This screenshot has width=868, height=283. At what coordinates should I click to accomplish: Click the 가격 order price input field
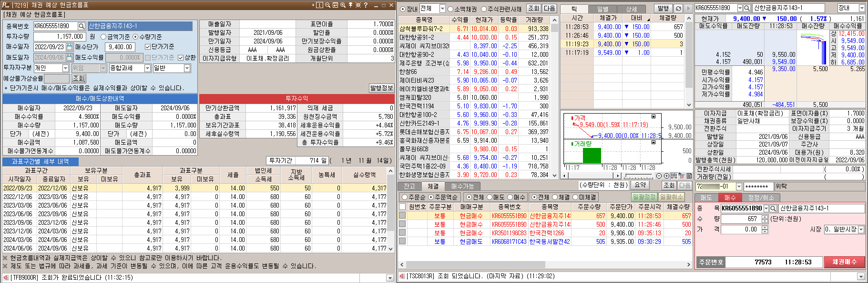point(745,230)
